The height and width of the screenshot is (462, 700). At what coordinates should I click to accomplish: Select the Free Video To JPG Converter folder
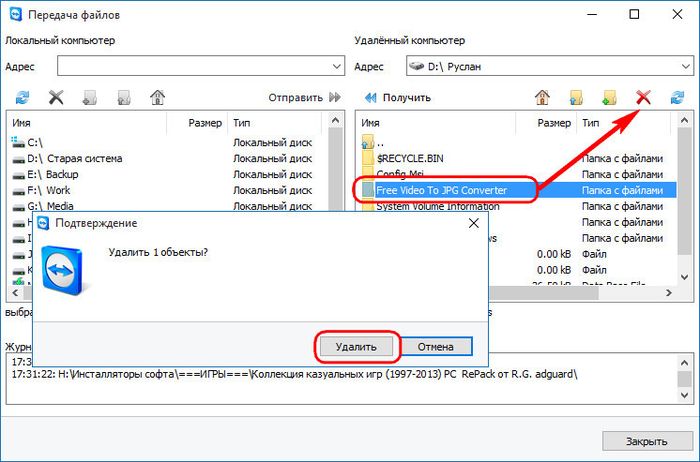tap(441, 190)
